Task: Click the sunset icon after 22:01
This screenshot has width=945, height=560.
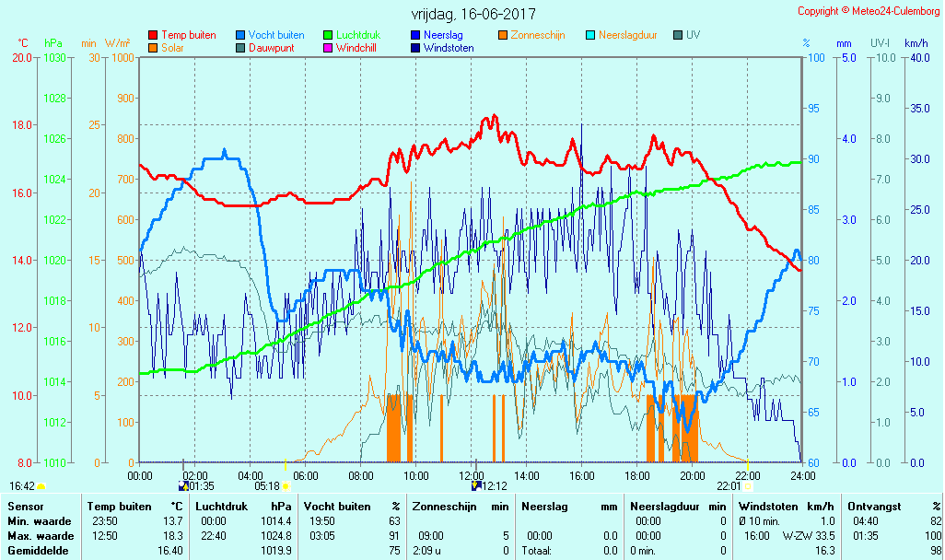Action: 748,485
